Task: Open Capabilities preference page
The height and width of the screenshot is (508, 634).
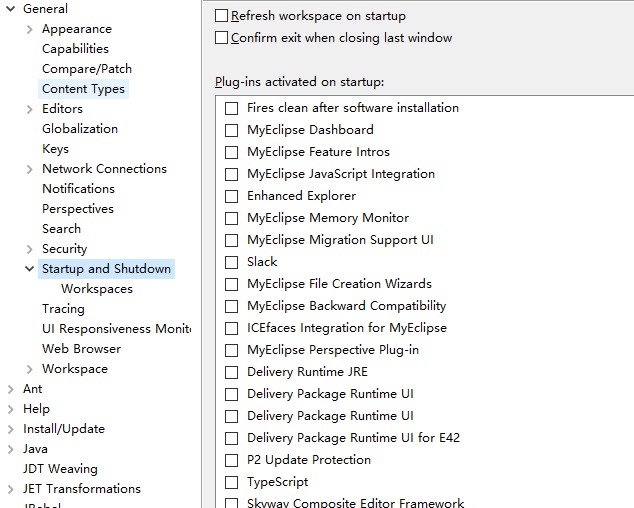Action: (x=75, y=49)
